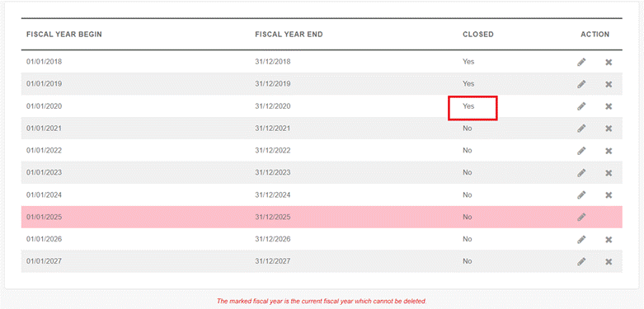The height and width of the screenshot is (309, 644).
Task: Select the highlighted Yes value for 2020
Action: (468, 105)
